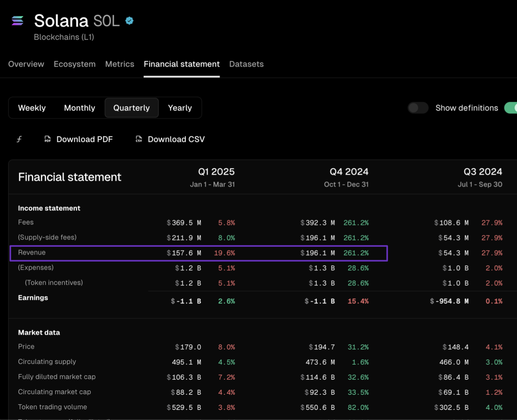
Task: Click the $106.3 B market cap value
Action: (x=184, y=377)
